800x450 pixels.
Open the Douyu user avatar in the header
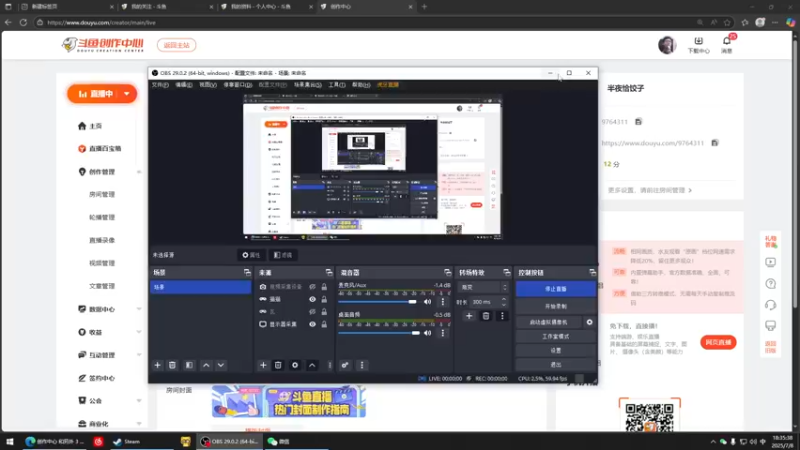(x=667, y=45)
